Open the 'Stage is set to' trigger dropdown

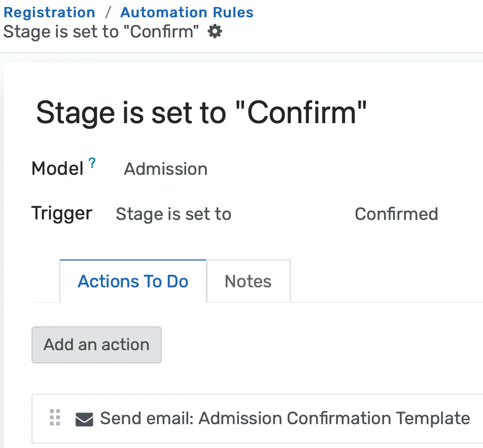click(x=174, y=214)
